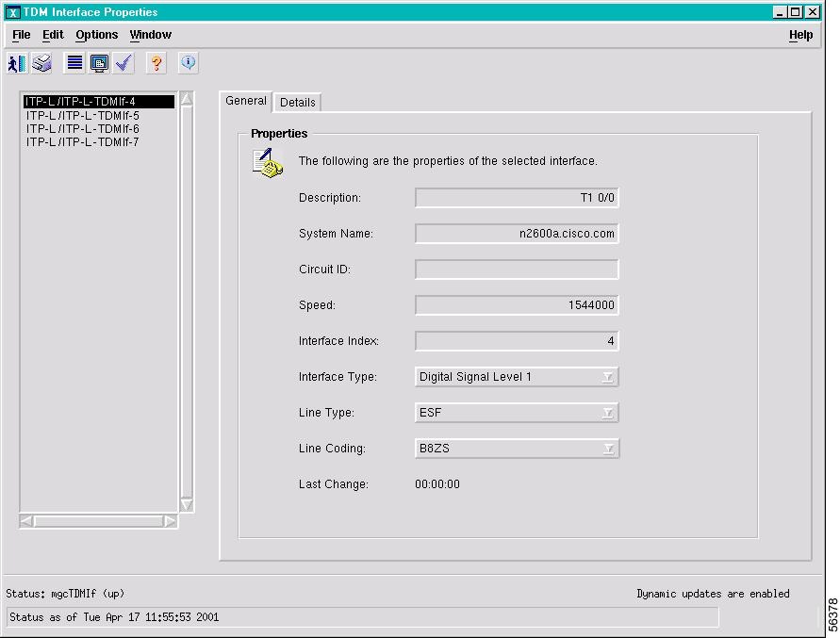The height and width of the screenshot is (638, 840).
Task: Click the tooltip info balloon icon
Action: point(186,63)
